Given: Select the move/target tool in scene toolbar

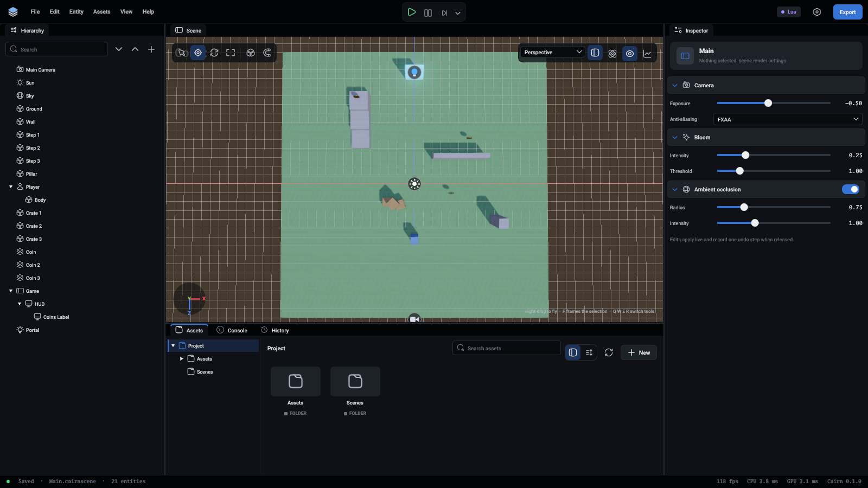Looking at the screenshot, I should point(198,53).
